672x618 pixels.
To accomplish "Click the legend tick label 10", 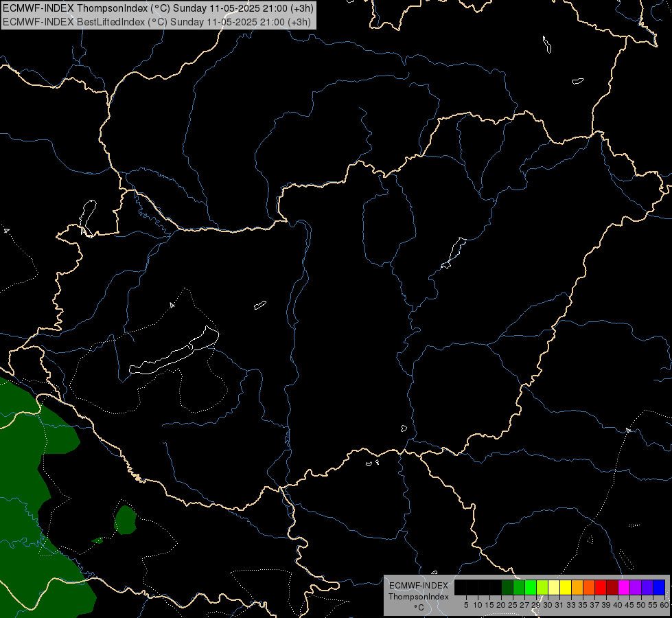I will click(478, 605).
